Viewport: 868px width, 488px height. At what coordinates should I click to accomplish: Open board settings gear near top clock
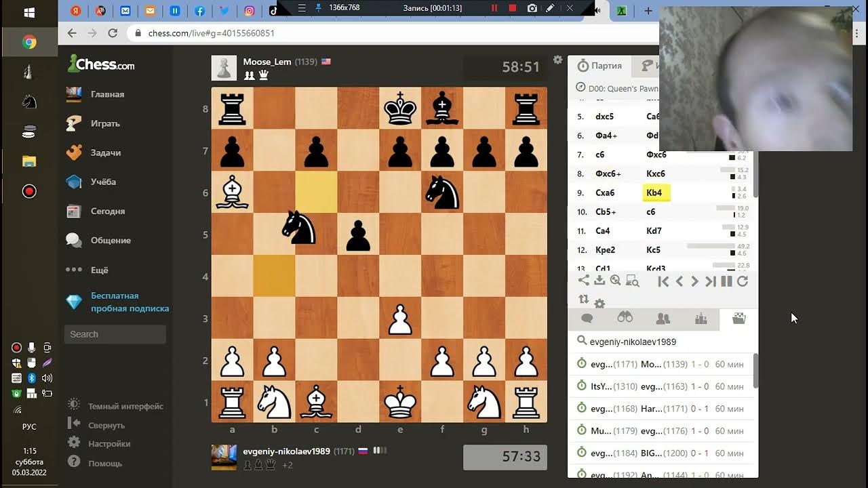pyautogui.click(x=557, y=60)
